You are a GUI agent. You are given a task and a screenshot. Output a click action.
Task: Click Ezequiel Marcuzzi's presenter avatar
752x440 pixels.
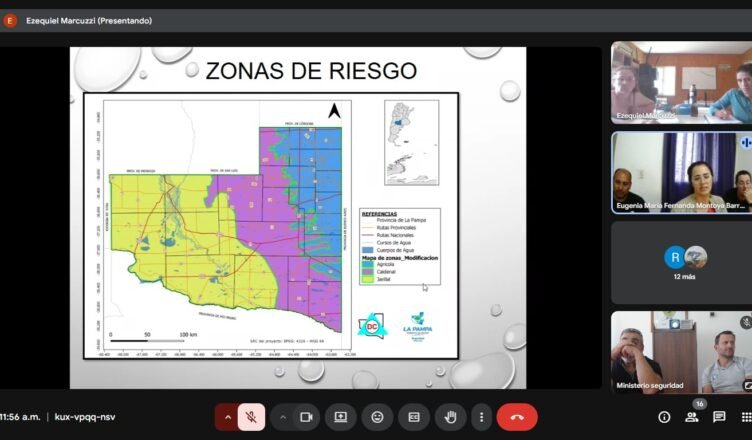point(10,20)
